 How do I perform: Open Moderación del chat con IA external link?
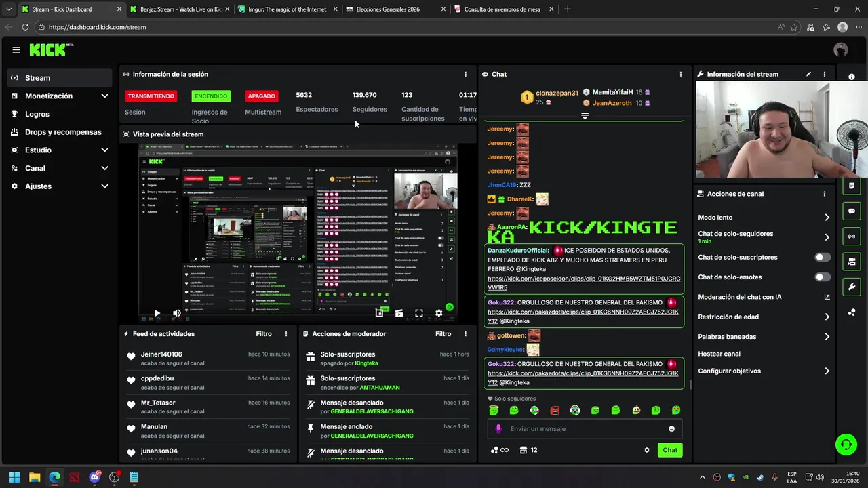(827, 297)
